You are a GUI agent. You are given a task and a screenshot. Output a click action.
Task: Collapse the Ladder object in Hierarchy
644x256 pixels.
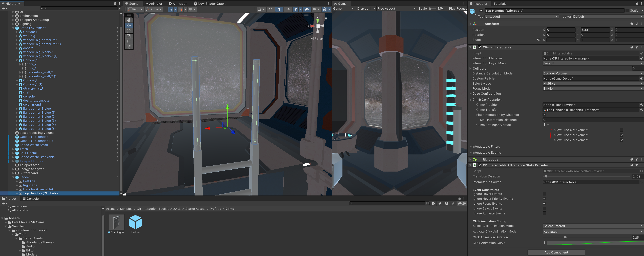click(x=13, y=177)
